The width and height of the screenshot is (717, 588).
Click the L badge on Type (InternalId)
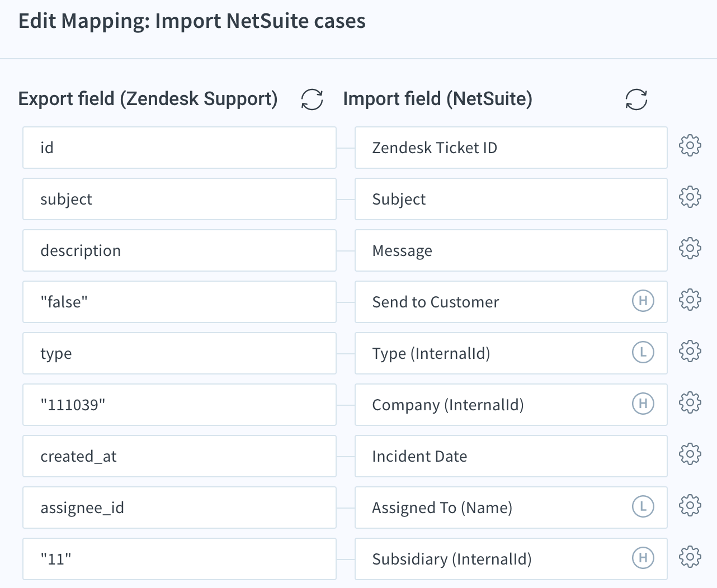click(x=643, y=352)
